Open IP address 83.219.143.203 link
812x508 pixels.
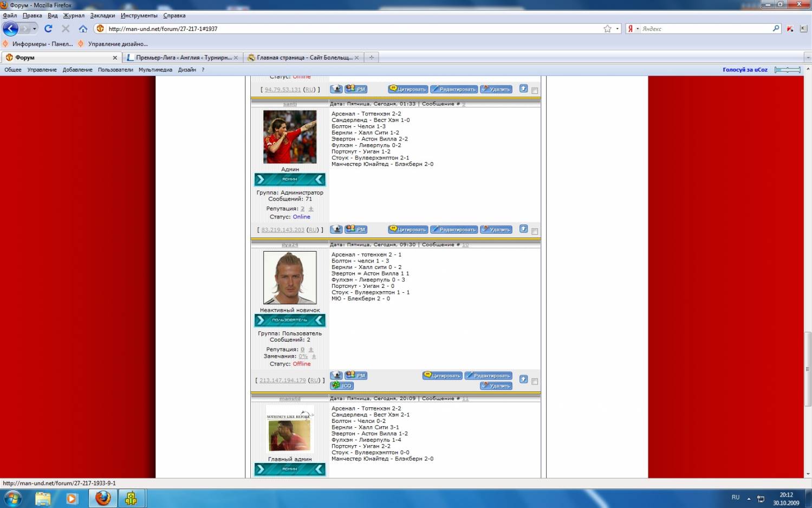283,230
